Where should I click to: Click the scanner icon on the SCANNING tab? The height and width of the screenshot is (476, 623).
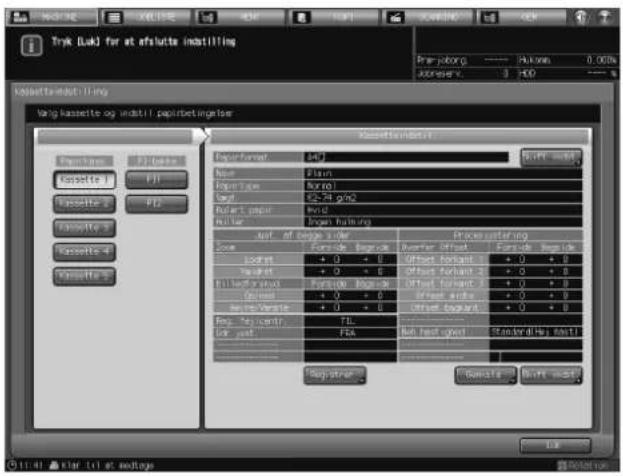(395, 17)
